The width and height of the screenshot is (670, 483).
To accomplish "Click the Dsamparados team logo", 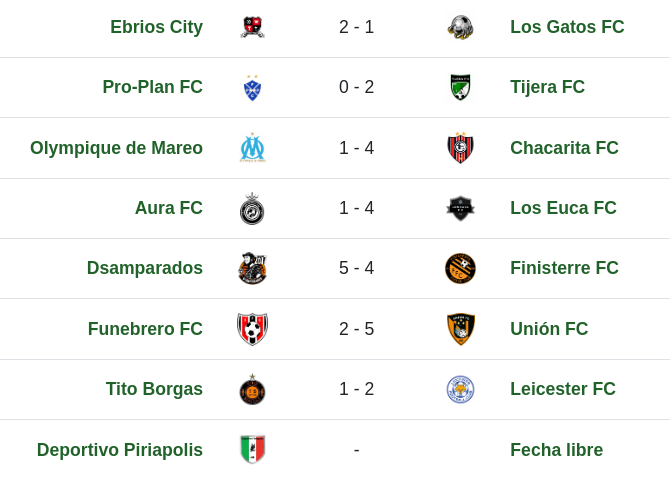I will click(253, 268).
